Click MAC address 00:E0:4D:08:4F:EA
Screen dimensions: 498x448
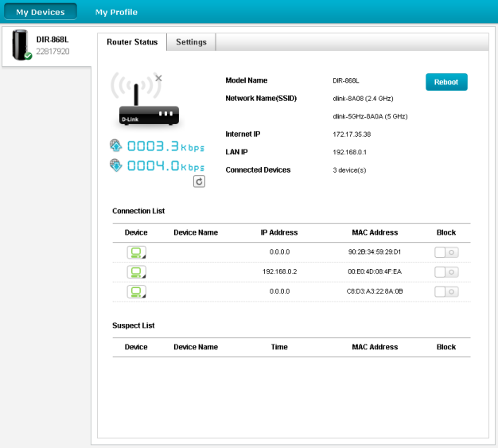[375, 271]
